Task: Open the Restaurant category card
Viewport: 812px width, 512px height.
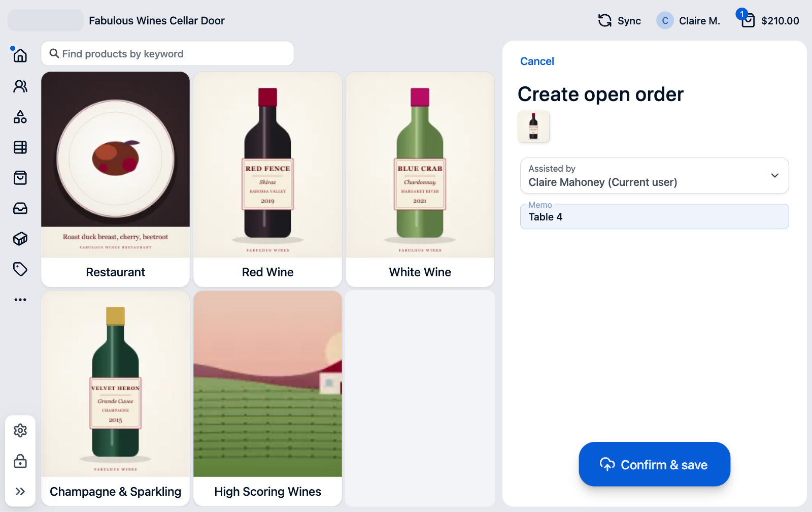Action: pos(115,179)
